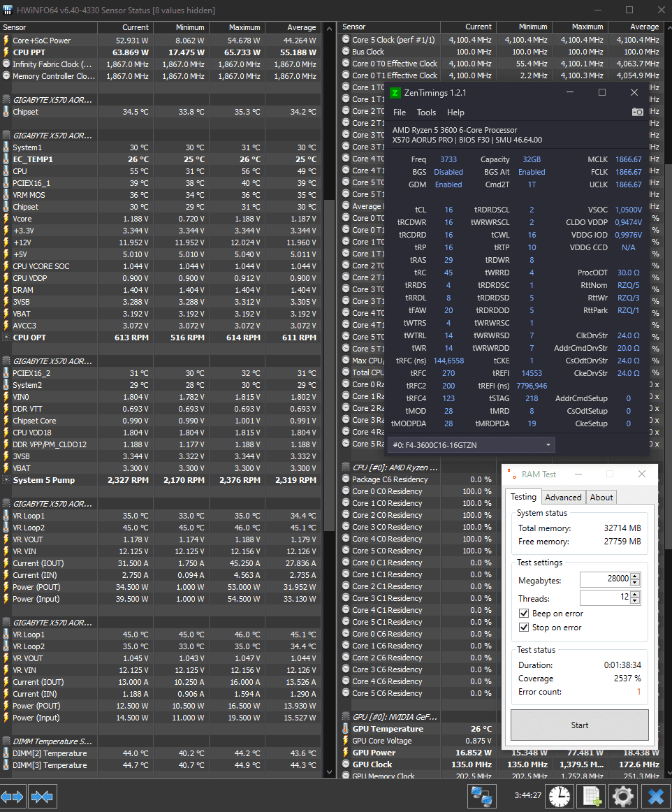Click the camera screenshot icon in ZenTimings
This screenshot has height=812, width=672.
tap(638, 112)
